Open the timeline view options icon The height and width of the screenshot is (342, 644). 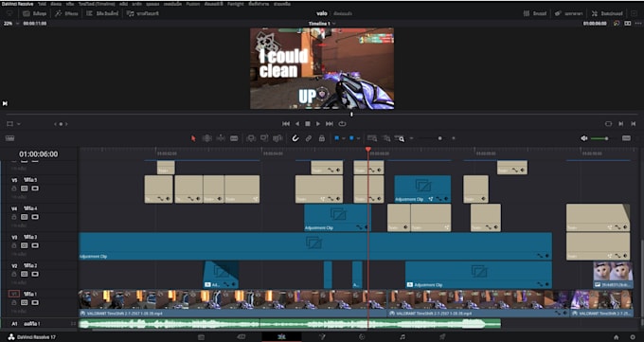[9, 138]
